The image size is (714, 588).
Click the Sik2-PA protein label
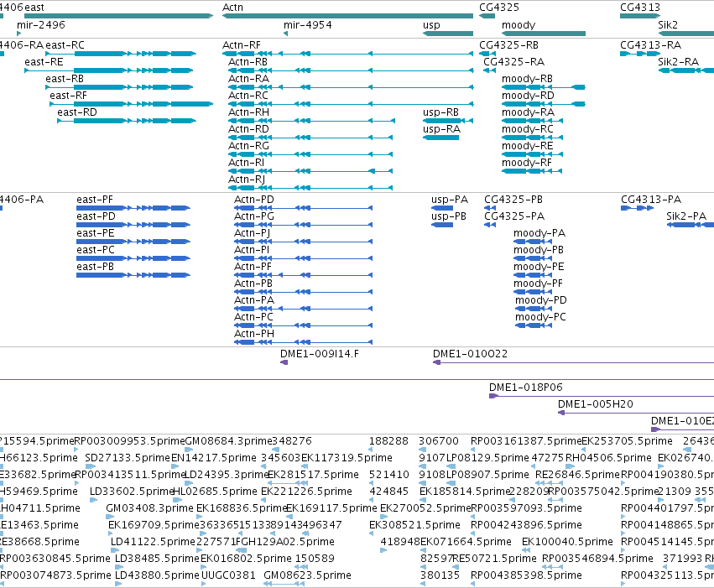click(686, 216)
